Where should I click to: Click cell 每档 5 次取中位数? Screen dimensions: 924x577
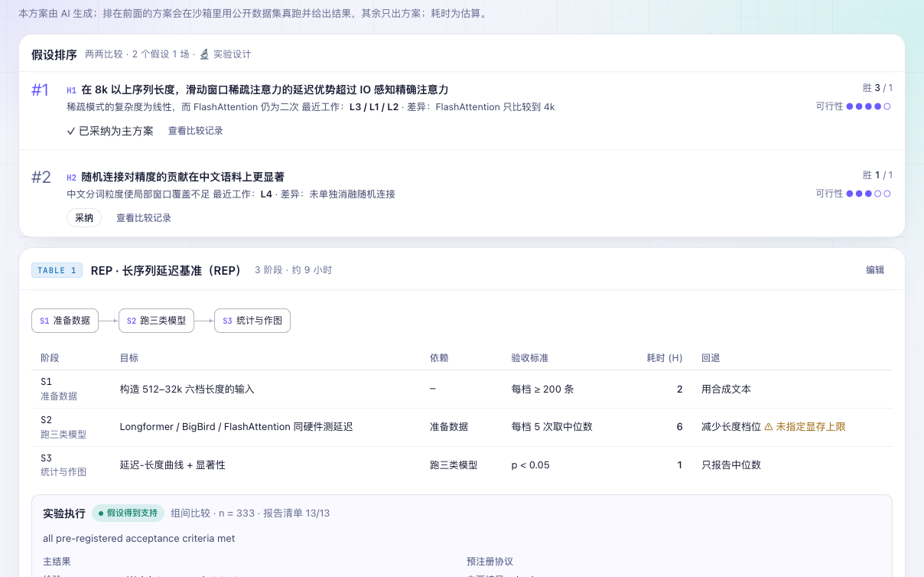551,427
